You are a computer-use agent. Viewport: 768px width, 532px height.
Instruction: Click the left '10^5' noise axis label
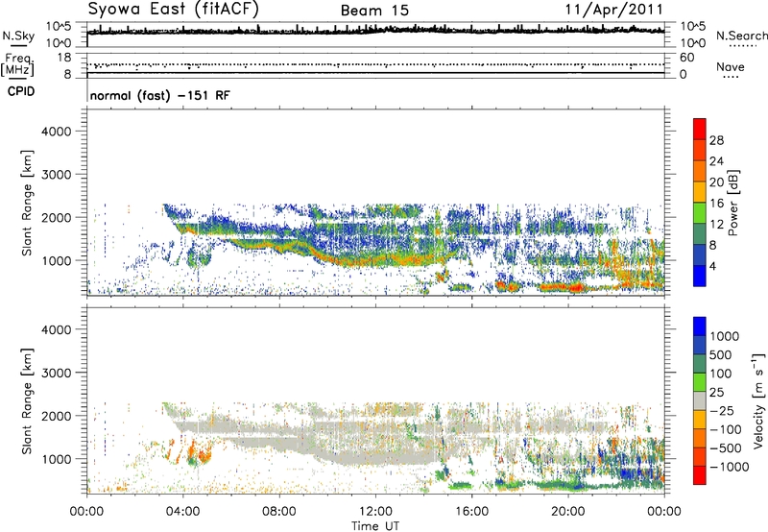click(59, 26)
